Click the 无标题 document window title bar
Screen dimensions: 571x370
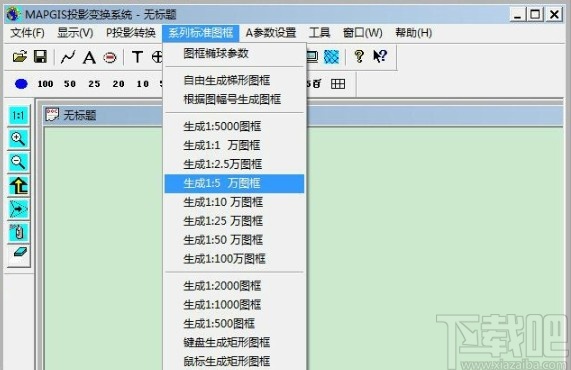point(304,115)
